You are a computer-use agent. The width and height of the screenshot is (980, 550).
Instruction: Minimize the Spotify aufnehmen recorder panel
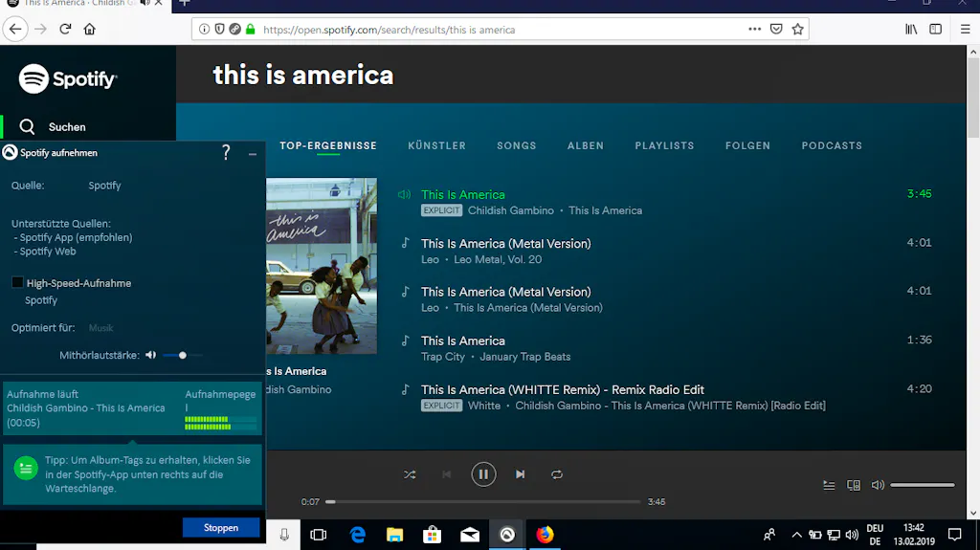pos(253,153)
